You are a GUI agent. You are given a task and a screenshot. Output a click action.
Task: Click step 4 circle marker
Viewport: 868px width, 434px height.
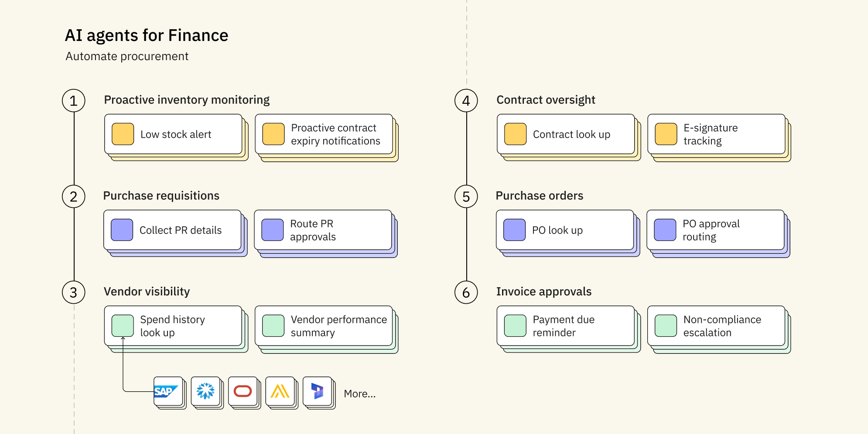466,101
